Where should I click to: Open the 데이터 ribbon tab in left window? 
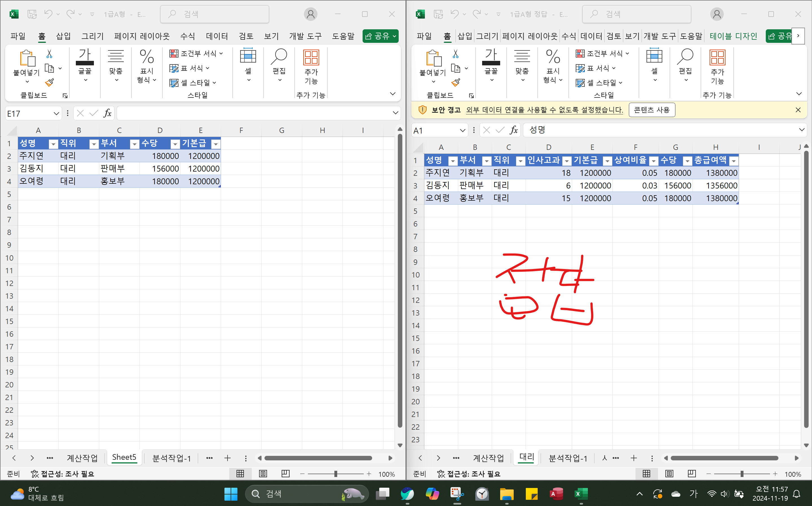point(217,36)
